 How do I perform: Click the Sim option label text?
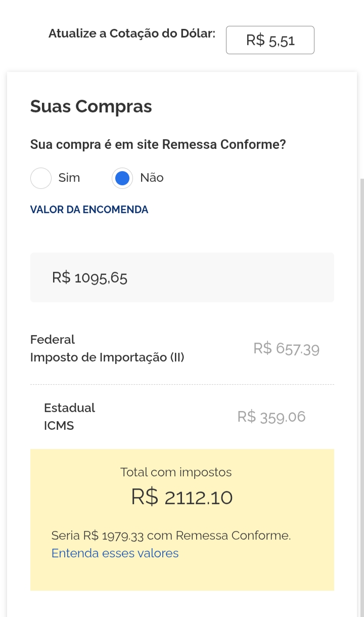(x=69, y=178)
